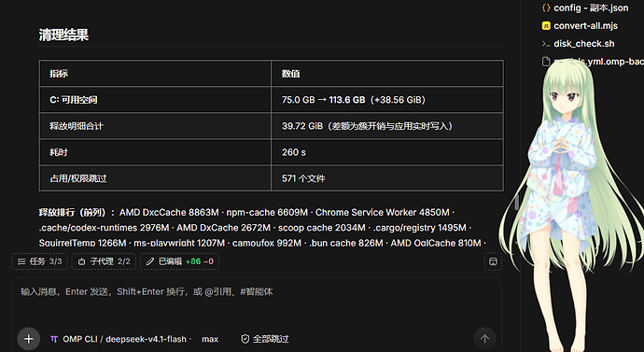This screenshot has width=644, height=352.
Task: Click the .cargo/registry 1495M entry
Action: coord(419,228)
